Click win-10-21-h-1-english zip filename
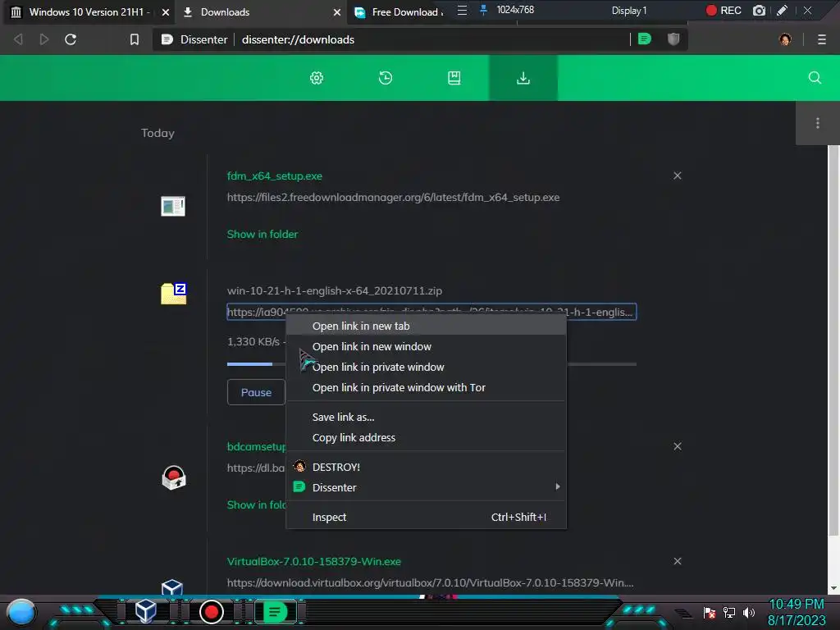Image resolution: width=840 pixels, height=630 pixels. point(335,291)
